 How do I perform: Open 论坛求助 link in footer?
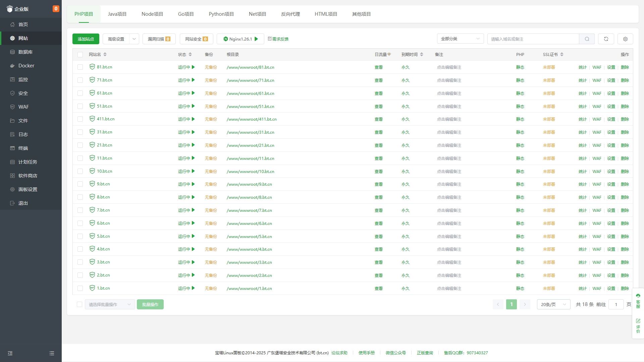click(339, 353)
